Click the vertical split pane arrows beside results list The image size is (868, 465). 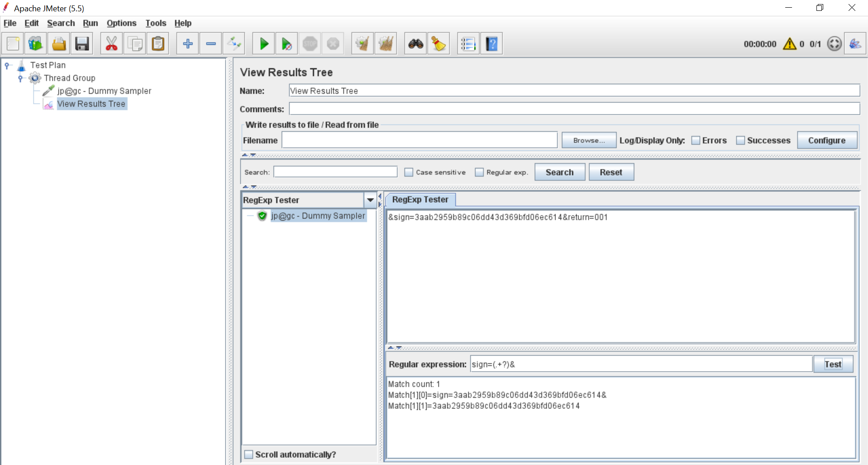pyautogui.click(x=380, y=200)
